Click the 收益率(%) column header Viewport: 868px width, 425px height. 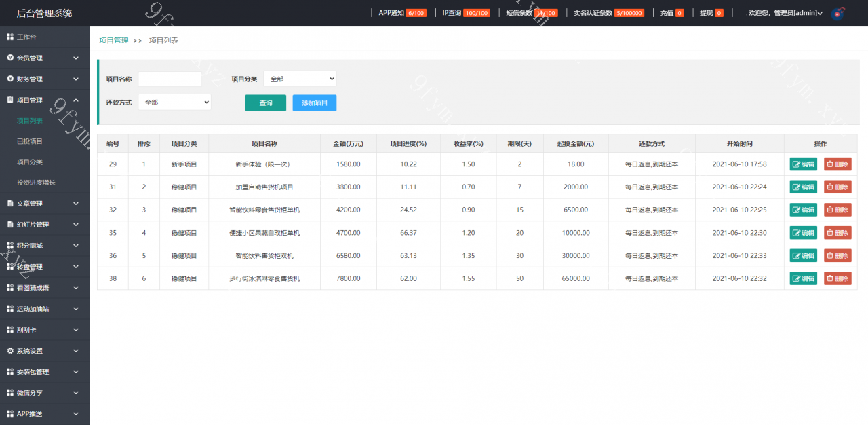coord(468,144)
